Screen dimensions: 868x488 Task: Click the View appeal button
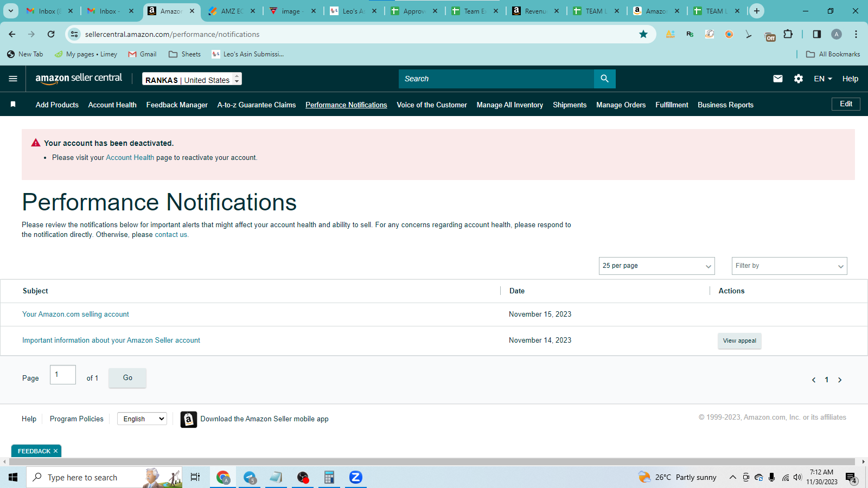point(739,341)
